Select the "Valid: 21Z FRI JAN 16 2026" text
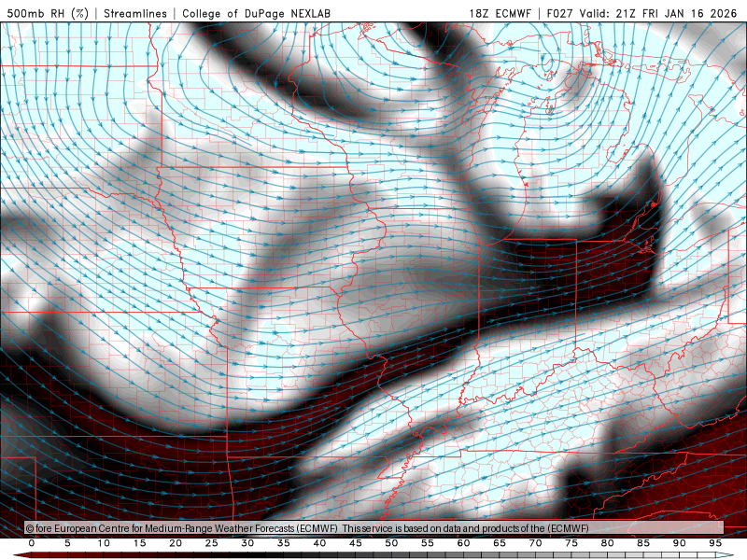 pyautogui.click(x=658, y=13)
